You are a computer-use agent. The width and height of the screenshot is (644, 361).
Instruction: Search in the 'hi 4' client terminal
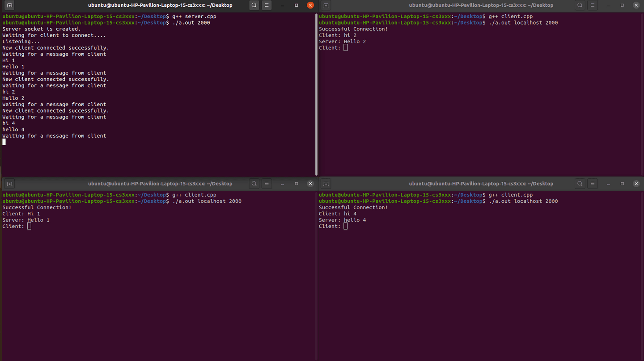click(580, 184)
